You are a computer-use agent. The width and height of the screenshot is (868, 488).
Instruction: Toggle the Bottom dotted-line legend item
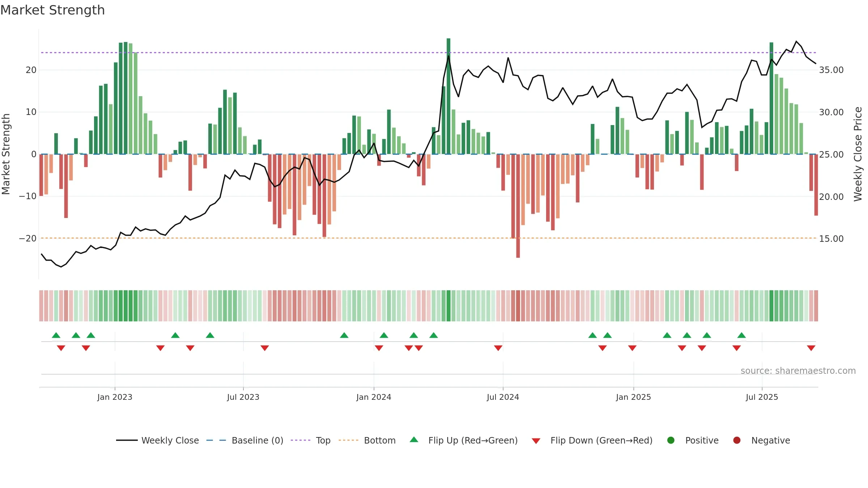[367, 440]
